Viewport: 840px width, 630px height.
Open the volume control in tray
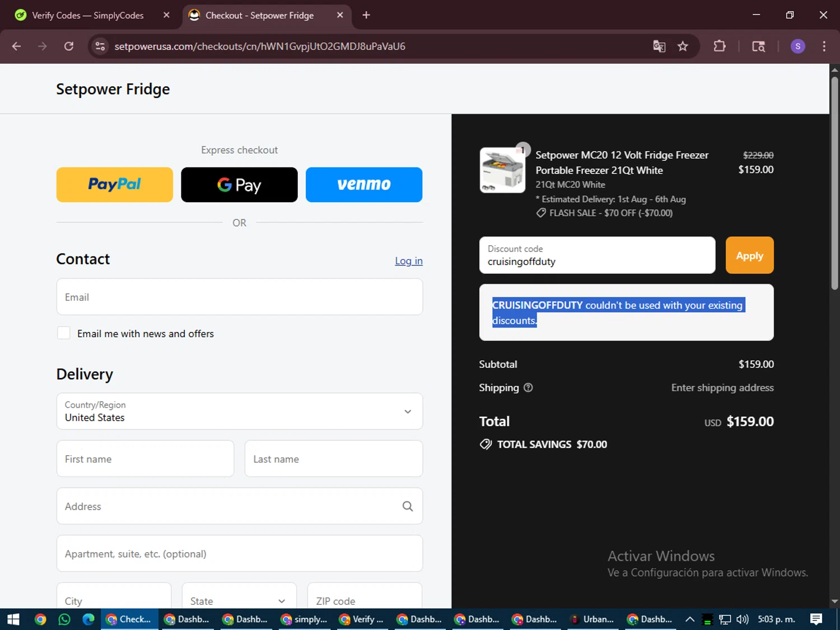pyautogui.click(x=743, y=619)
